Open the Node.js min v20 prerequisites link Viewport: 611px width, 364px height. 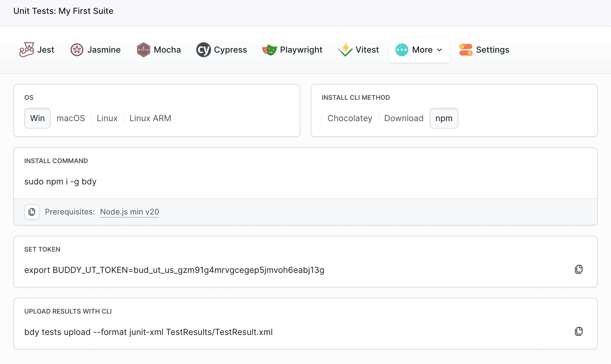tap(129, 212)
